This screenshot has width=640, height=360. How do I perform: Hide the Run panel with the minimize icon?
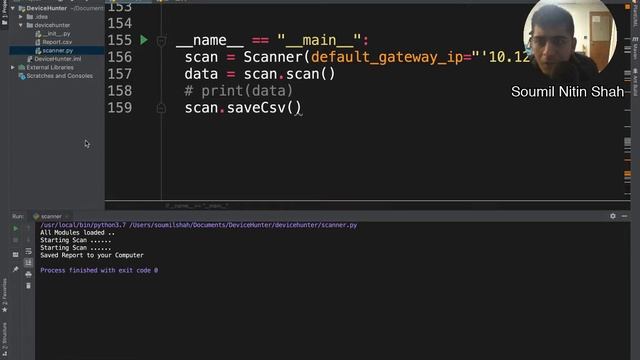624,216
